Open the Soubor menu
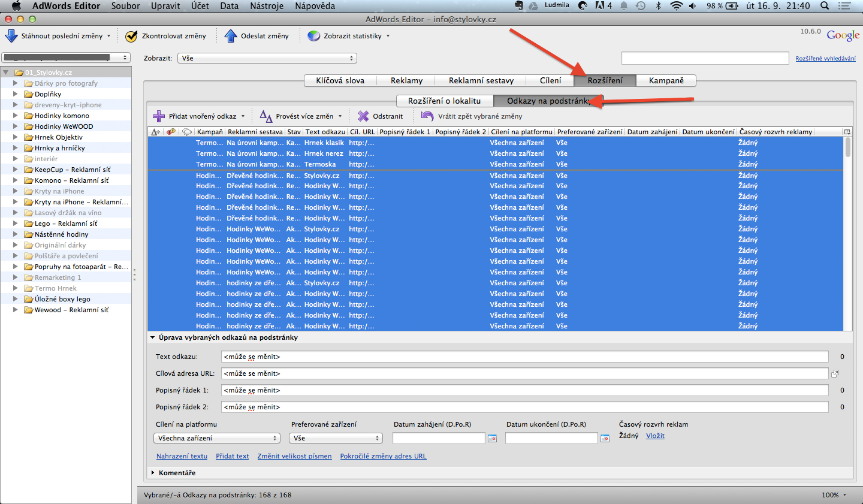Image resolution: width=863 pixels, height=504 pixels. [x=125, y=6]
